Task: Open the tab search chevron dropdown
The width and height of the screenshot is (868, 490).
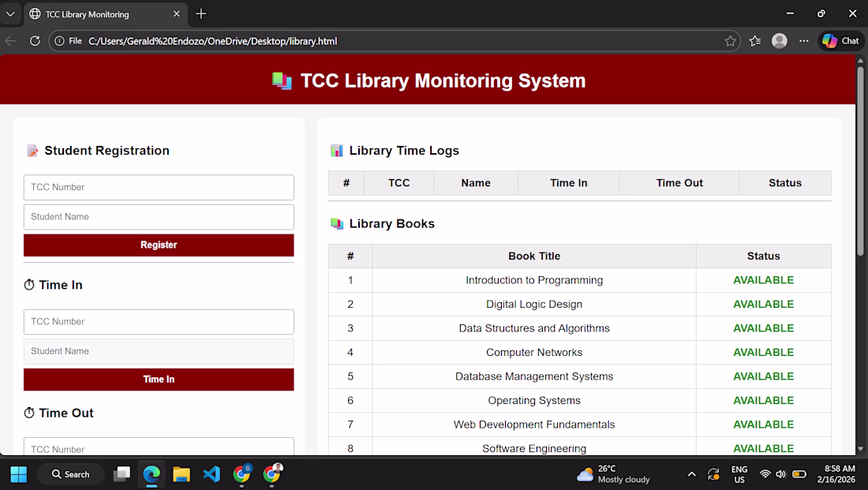Action: click(10, 14)
